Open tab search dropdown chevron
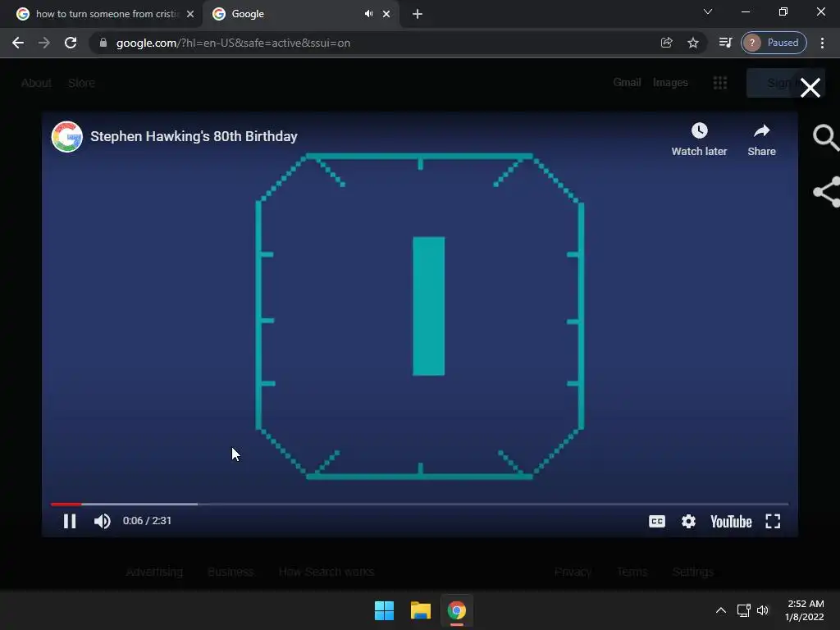840x630 pixels. click(708, 11)
